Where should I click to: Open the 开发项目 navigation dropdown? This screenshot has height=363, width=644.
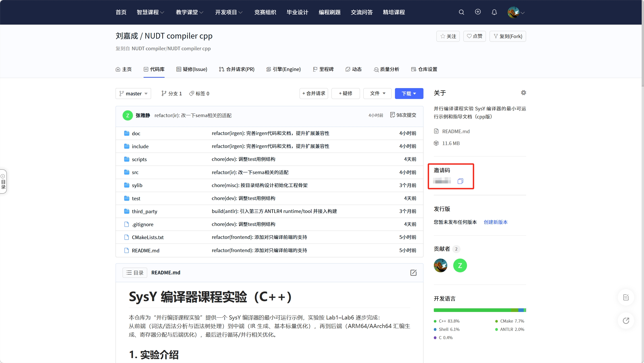(x=228, y=12)
